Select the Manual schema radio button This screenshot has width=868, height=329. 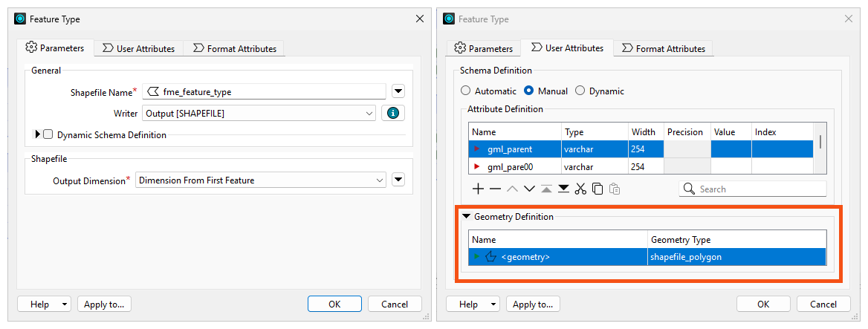pyautogui.click(x=528, y=91)
